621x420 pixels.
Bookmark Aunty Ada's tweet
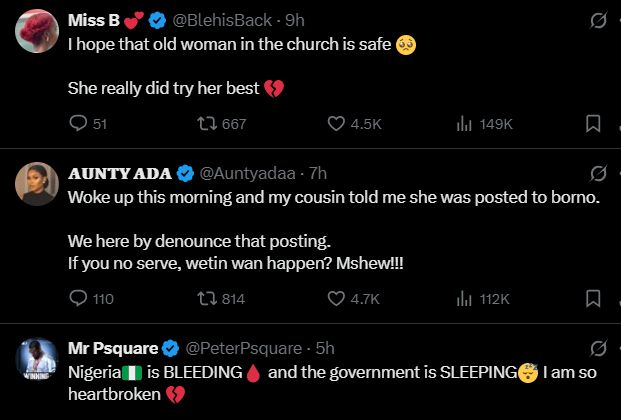pos(592,298)
